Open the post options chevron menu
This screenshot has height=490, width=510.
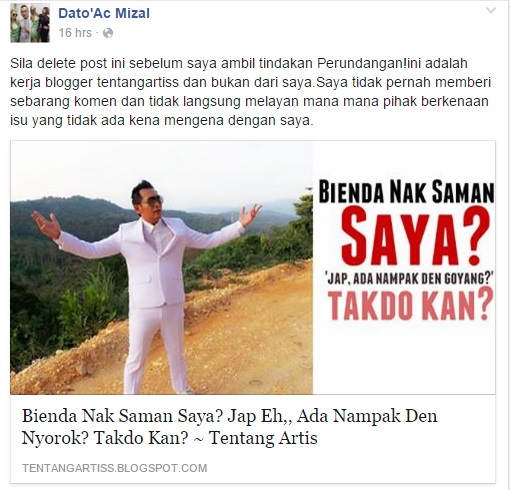(491, 11)
